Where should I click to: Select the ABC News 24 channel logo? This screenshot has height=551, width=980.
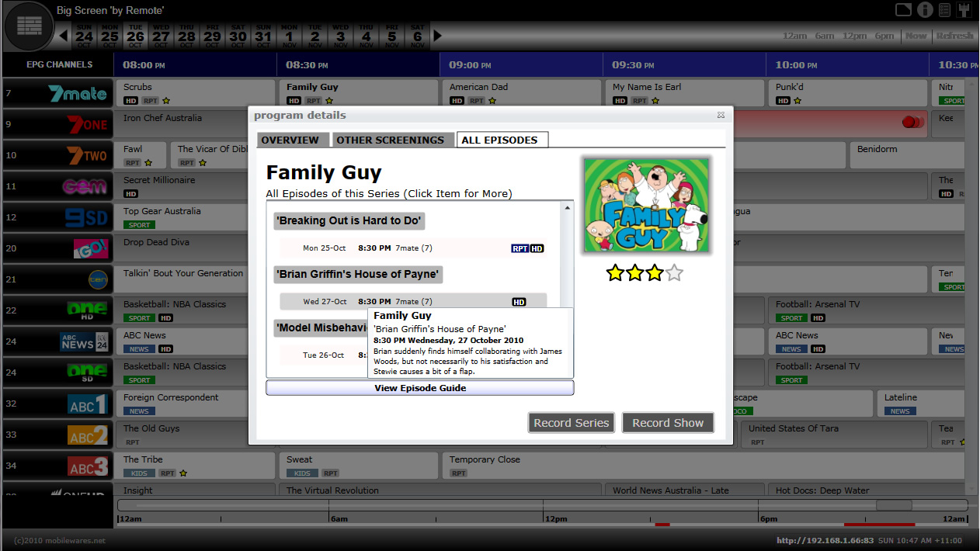point(84,341)
